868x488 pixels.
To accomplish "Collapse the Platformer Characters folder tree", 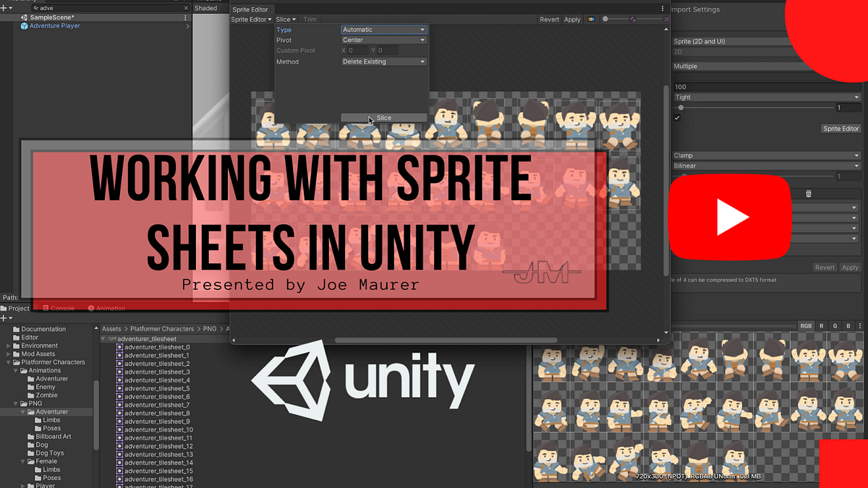I will 9,362.
